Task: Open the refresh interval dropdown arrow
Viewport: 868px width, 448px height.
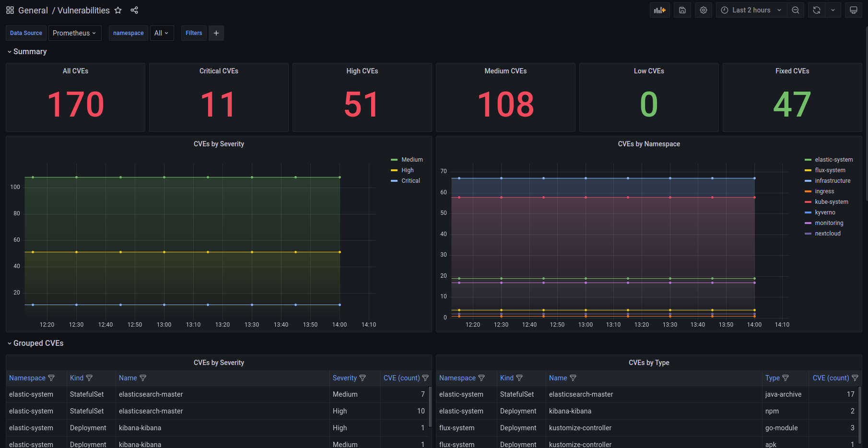Action: (x=833, y=10)
